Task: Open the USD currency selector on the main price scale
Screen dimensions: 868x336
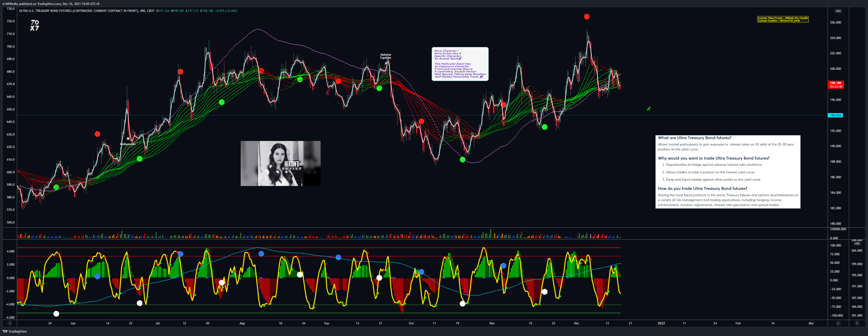Action: pyautogui.click(x=838, y=11)
